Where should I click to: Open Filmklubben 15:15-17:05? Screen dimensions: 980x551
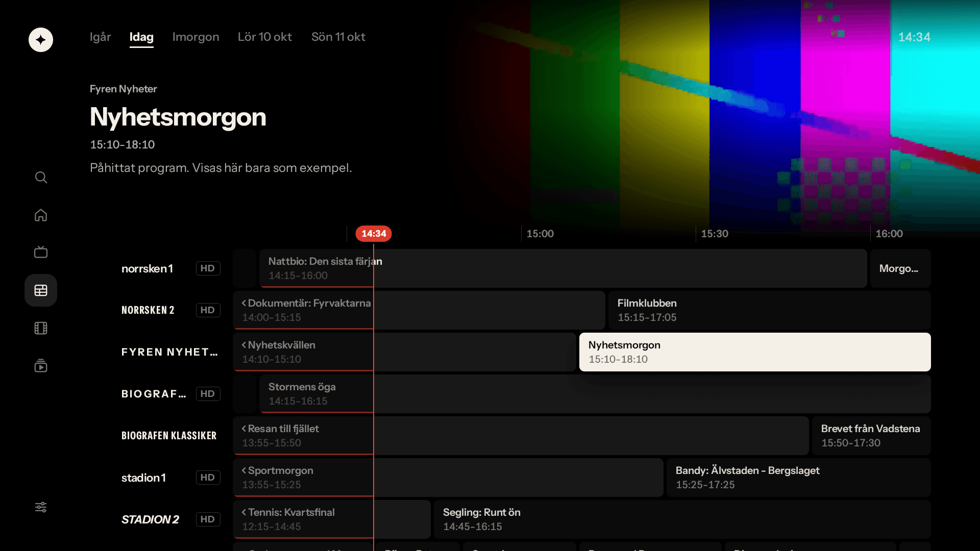[x=769, y=310]
